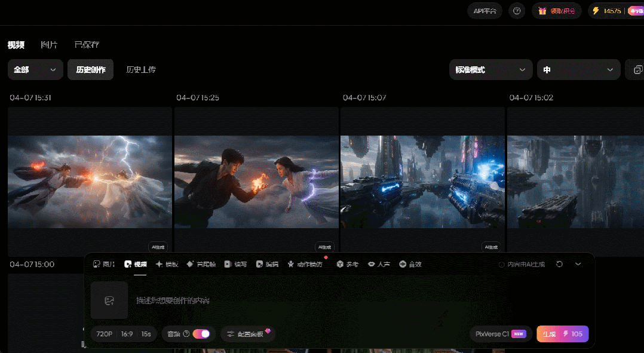Expand the 标准模式 dropdown
This screenshot has height=353, width=644.
pyautogui.click(x=491, y=70)
